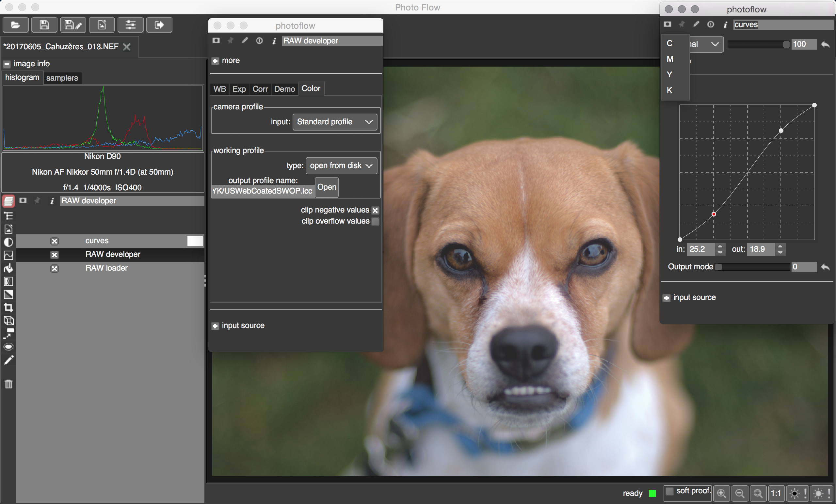The image size is (836, 504).
Task: Switch to the samplers tab
Action: pyautogui.click(x=62, y=78)
